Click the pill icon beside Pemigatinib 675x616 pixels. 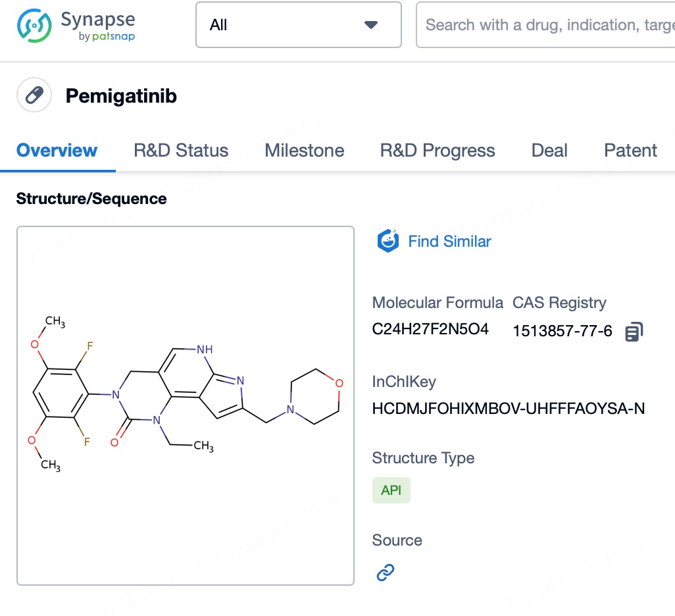[34, 96]
